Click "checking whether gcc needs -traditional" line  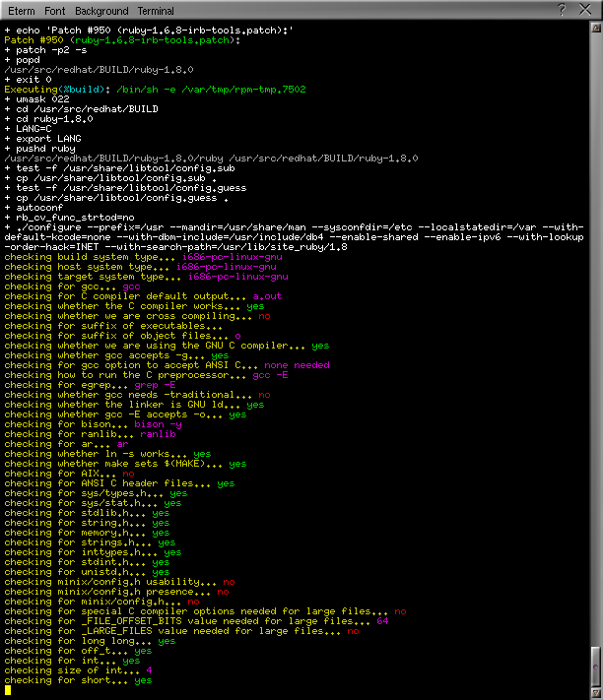click(x=137, y=394)
